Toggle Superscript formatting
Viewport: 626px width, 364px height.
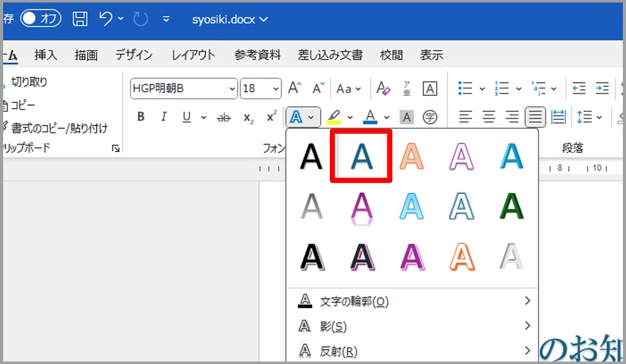[x=272, y=117]
